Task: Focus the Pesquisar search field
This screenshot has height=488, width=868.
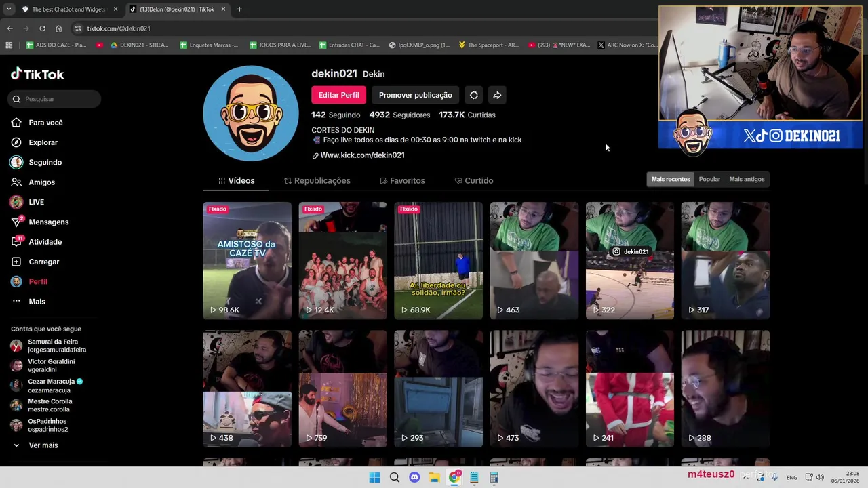Action: coord(56,99)
